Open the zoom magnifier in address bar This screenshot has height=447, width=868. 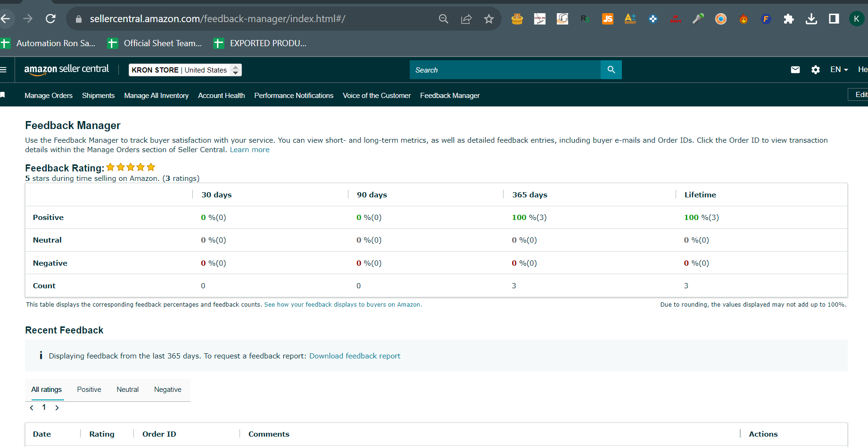443,19
